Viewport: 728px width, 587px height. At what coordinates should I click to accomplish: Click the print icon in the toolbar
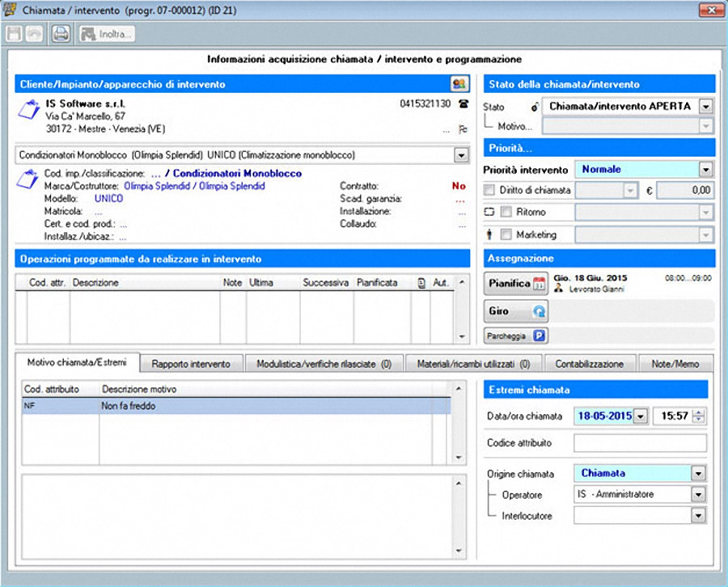coord(61,34)
